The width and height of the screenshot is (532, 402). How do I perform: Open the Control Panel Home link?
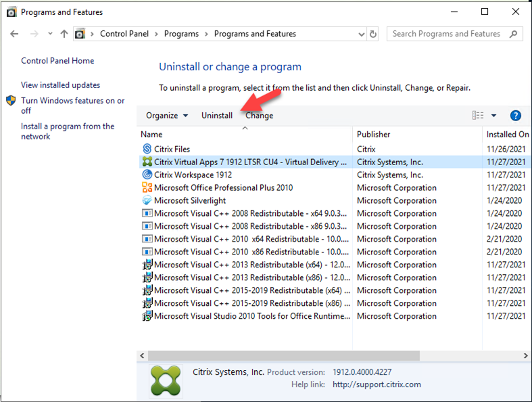[57, 60]
